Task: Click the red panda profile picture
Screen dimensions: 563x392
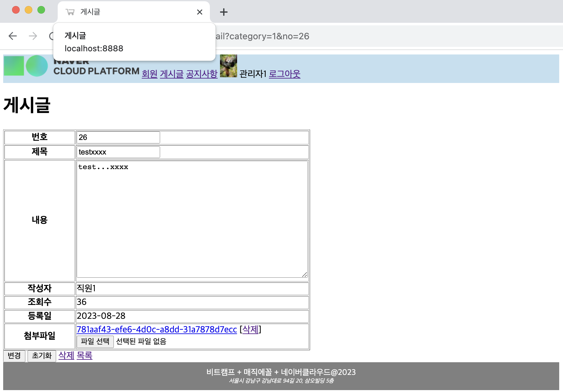Action: tap(229, 66)
